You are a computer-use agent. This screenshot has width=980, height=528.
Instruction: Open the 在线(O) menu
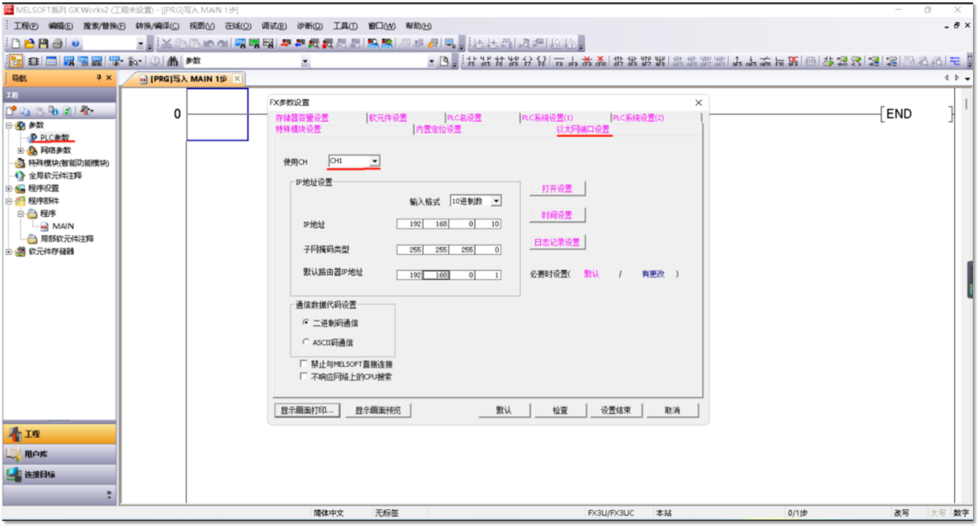click(239, 26)
